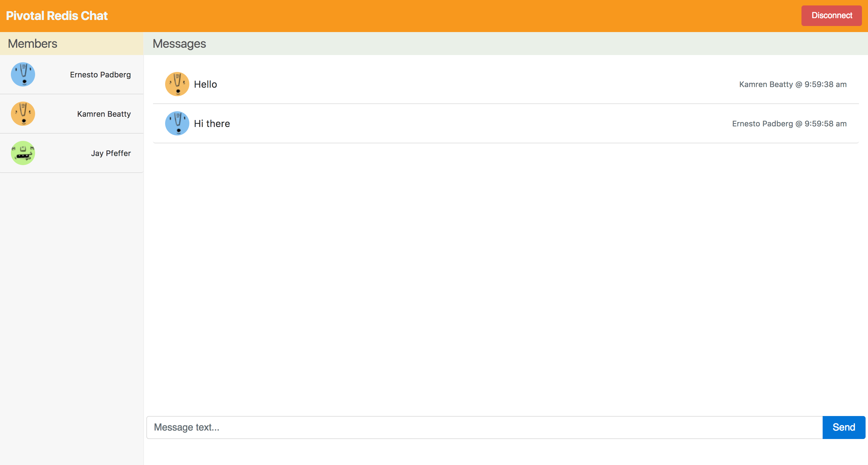
Task: Click the Members panel header
Action: click(33, 44)
